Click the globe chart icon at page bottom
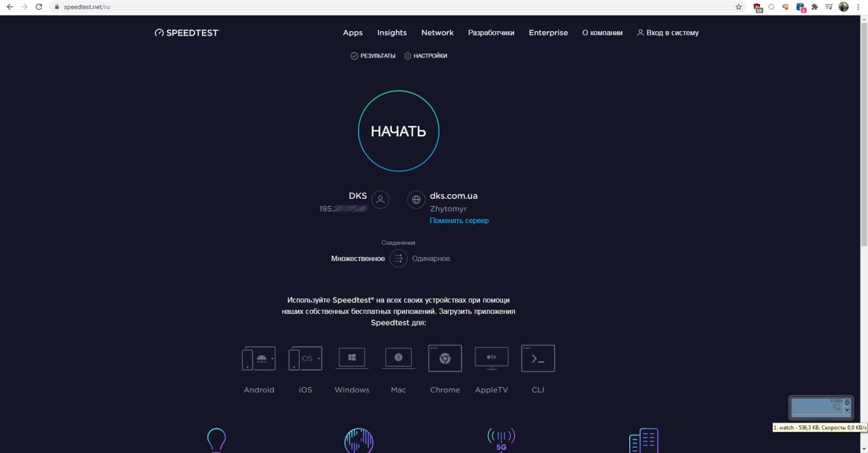This screenshot has height=453, width=868. point(359,440)
